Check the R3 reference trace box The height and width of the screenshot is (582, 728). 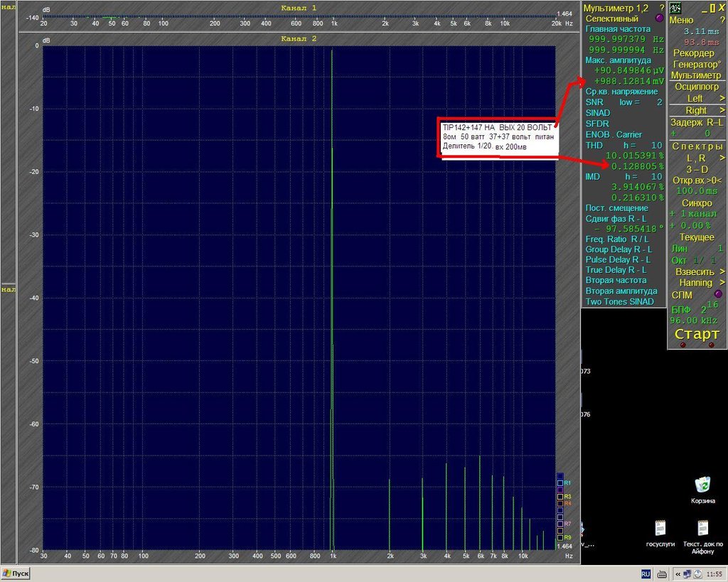[560, 497]
